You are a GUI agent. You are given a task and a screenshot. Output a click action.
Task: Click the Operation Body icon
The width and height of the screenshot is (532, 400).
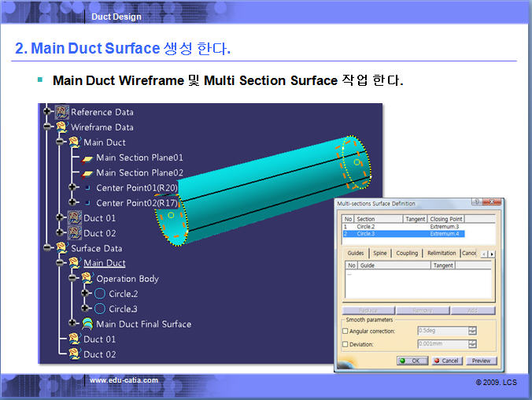pos(87,279)
